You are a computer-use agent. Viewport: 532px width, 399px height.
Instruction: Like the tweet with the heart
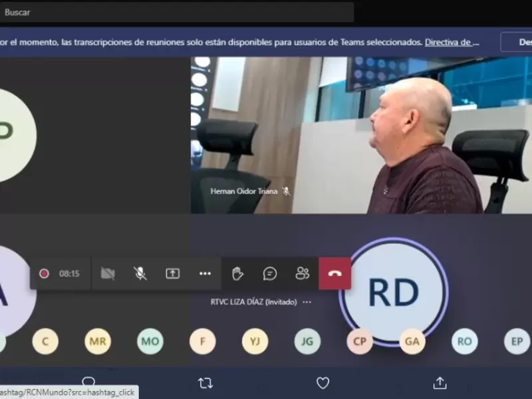click(x=323, y=383)
